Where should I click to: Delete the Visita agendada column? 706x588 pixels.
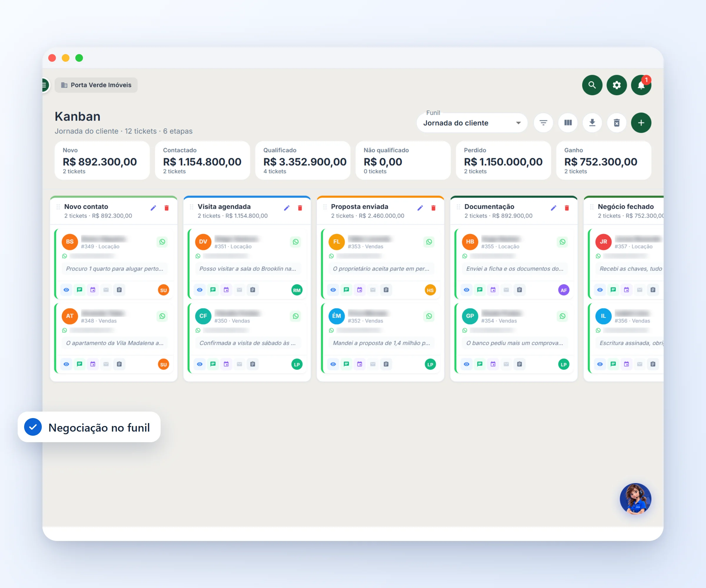point(300,208)
